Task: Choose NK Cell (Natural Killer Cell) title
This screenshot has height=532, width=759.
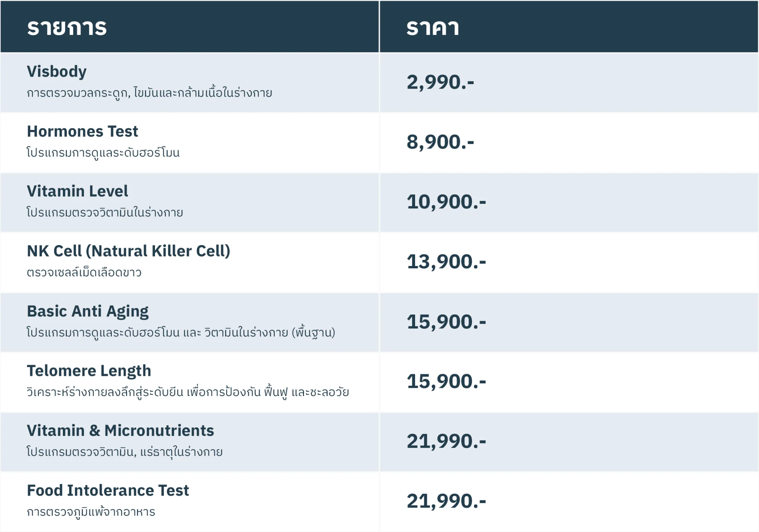Action: pos(128,251)
